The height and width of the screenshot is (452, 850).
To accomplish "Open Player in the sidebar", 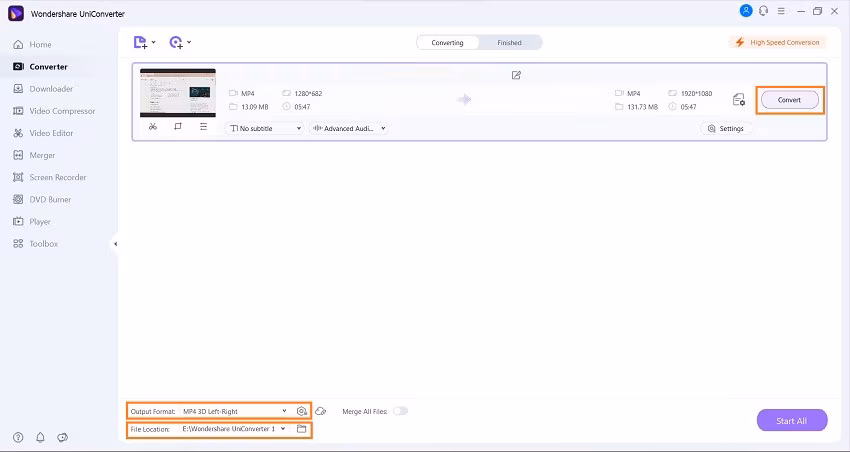I will pos(31,222).
